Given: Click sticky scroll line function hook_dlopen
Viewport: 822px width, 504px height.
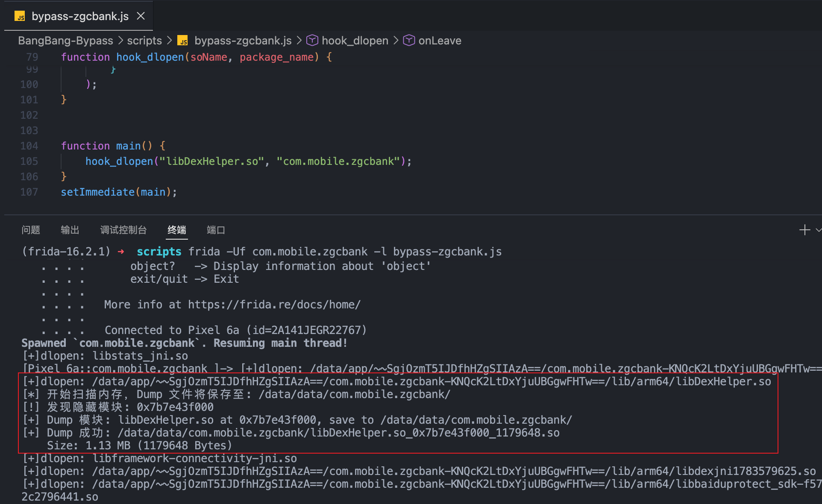Looking at the screenshot, I should (197, 57).
